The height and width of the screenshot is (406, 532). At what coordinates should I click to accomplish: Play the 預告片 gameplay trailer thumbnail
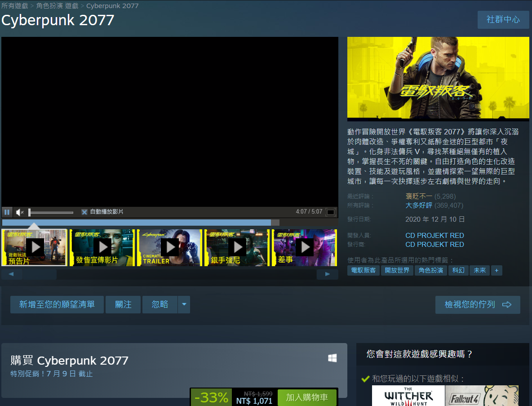pos(34,247)
